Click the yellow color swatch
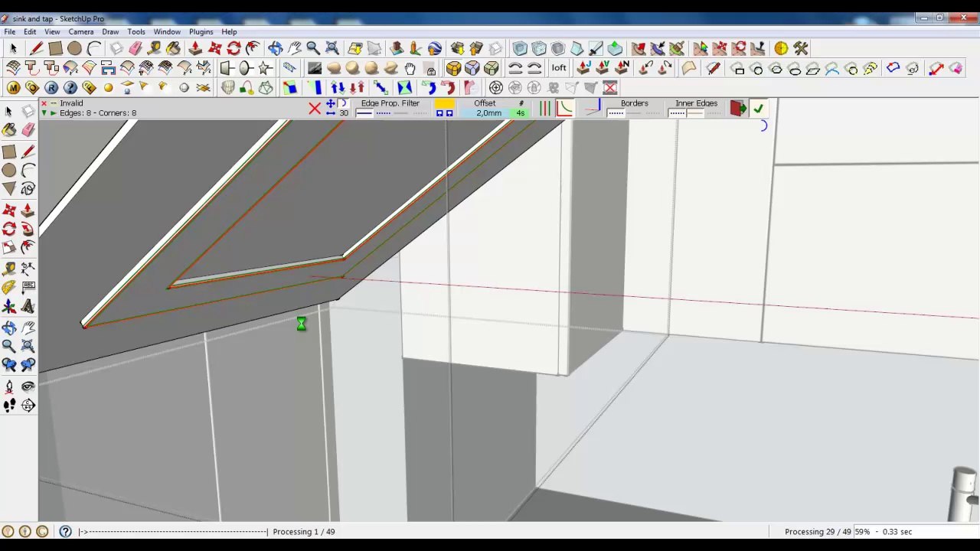980x551 pixels. (x=444, y=104)
